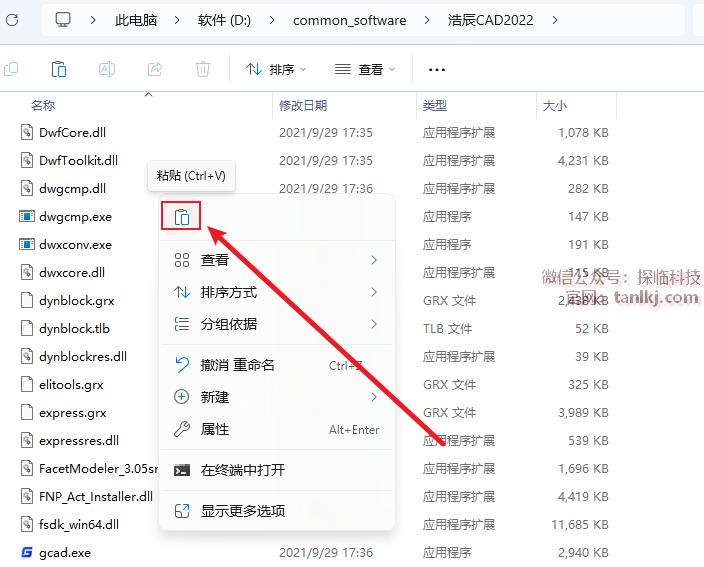The height and width of the screenshot is (567, 704).
Task: Select file name gcad.exe
Action: coord(65,553)
